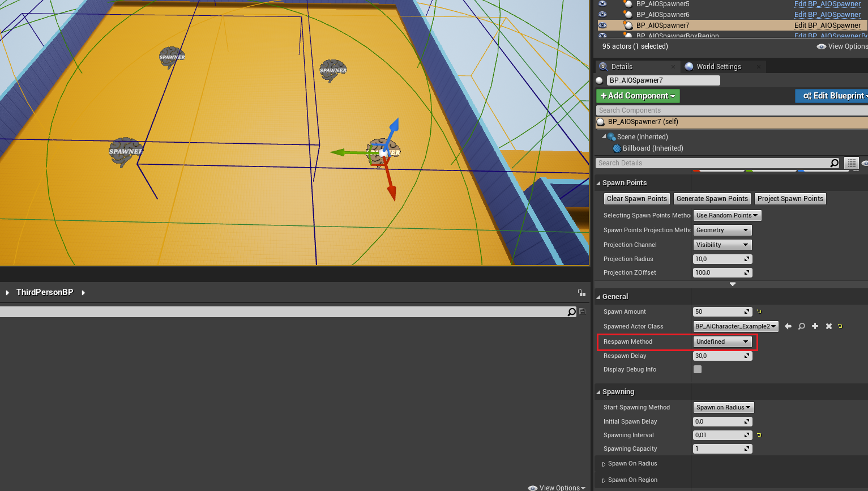Image resolution: width=868 pixels, height=491 pixels.
Task: Click the use-selected-asset arrow for Spawned Actor Class
Action: coord(788,326)
